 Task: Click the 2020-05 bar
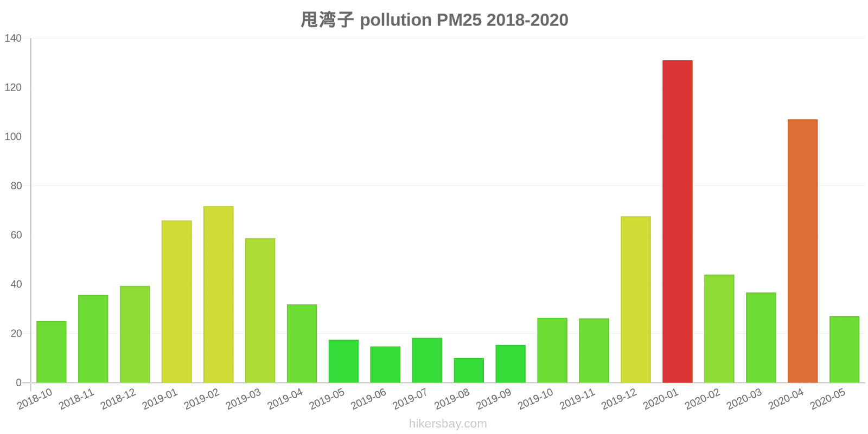click(x=844, y=349)
